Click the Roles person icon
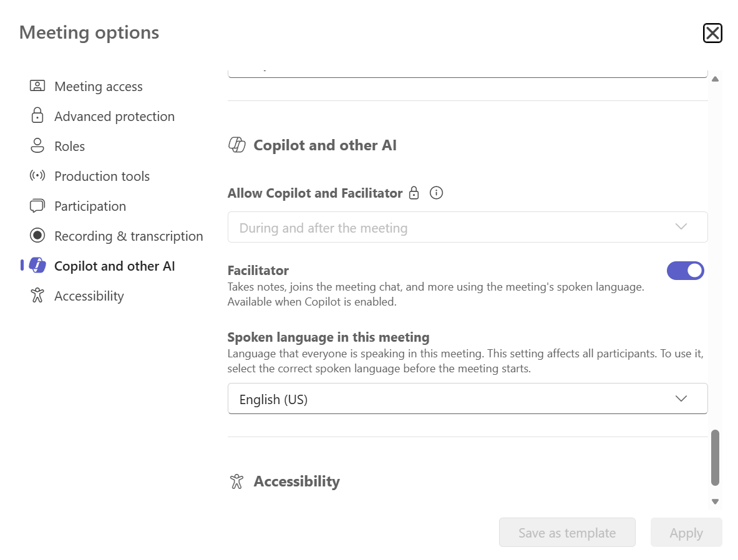 (x=37, y=145)
